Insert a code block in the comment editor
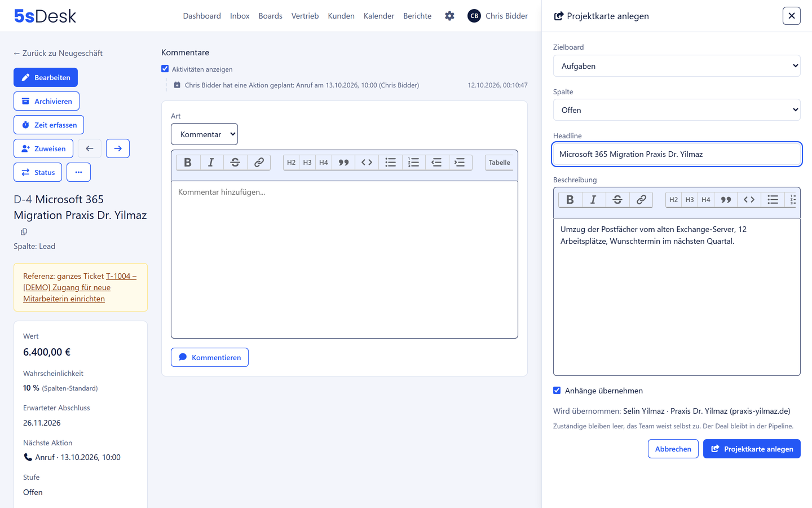The width and height of the screenshot is (812, 508). pos(367,163)
